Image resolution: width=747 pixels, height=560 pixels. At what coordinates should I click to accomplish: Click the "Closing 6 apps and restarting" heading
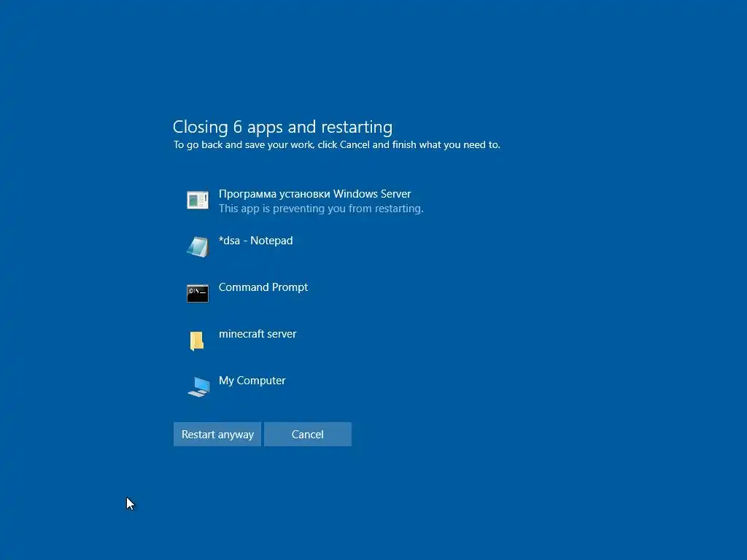coord(282,127)
